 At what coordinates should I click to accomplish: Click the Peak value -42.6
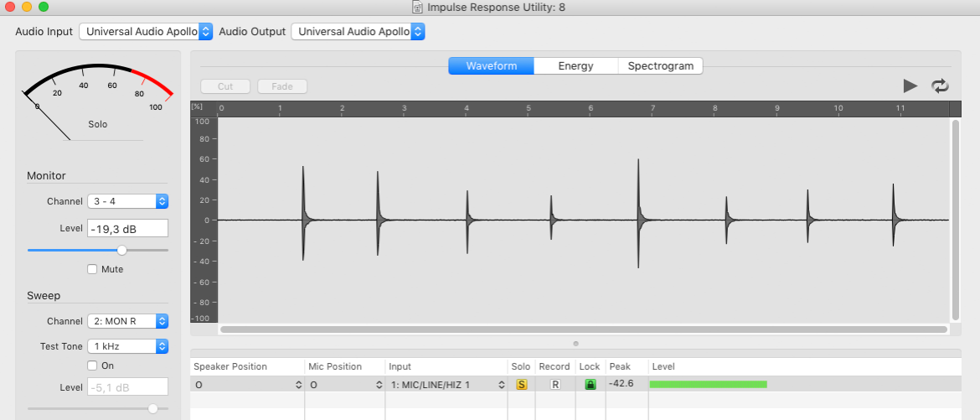click(622, 383)
